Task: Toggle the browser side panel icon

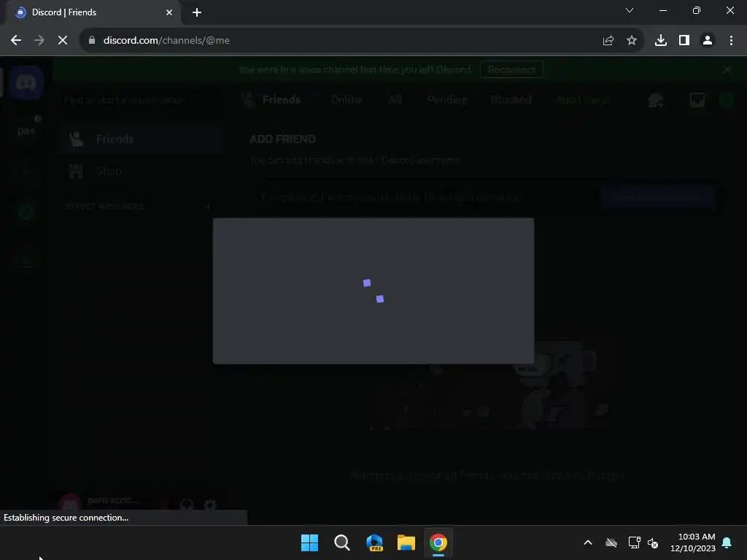Action: pos(684,41)
